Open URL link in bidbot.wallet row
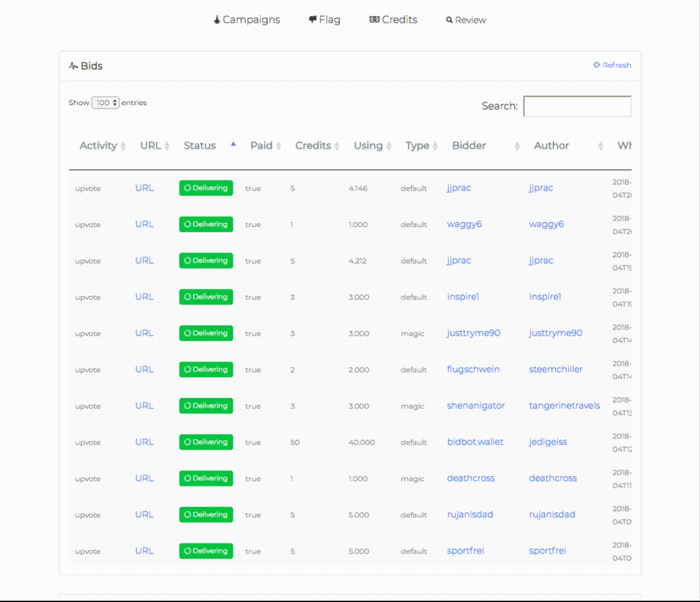This screenshot has height=602, width=700. coord(144,442)
